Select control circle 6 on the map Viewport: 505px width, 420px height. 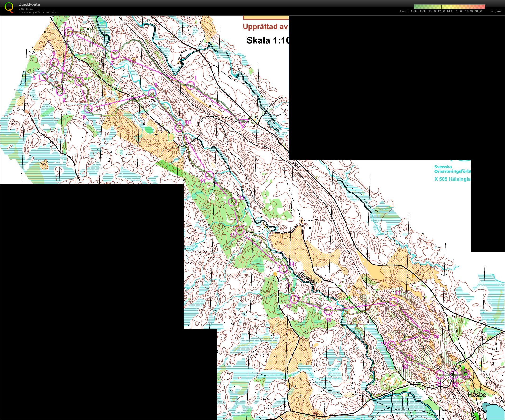[55, 62]
